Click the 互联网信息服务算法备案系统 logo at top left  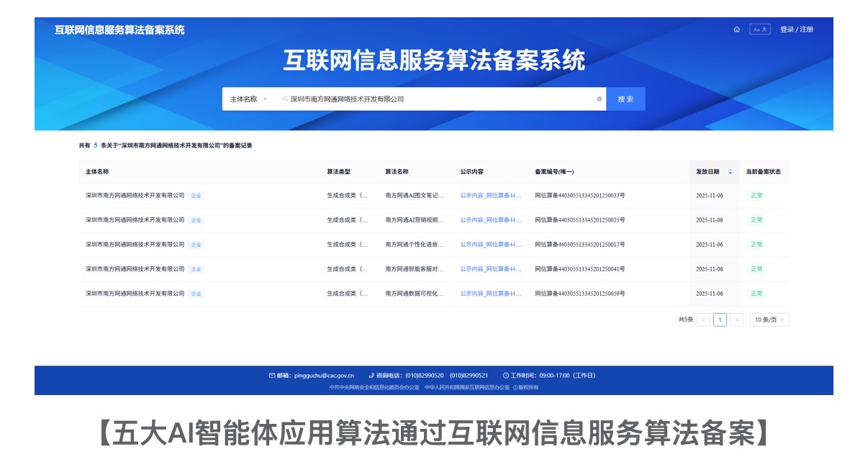119,30
